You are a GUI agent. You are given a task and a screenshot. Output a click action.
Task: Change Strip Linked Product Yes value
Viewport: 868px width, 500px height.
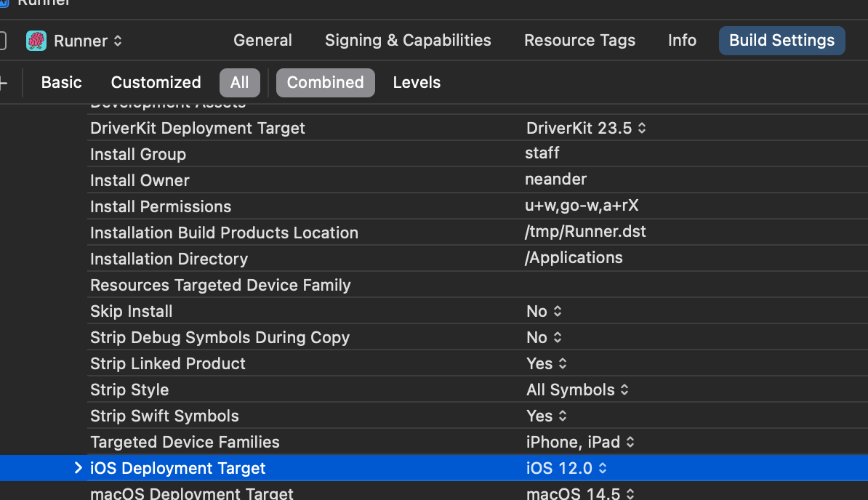[x=547, y=363]
